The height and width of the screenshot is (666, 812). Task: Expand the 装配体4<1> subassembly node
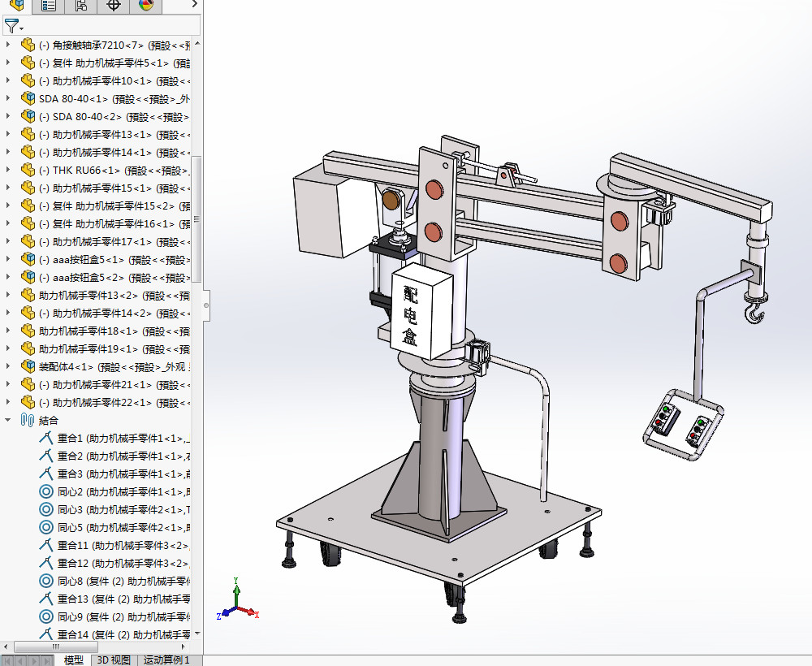point(8,366)
